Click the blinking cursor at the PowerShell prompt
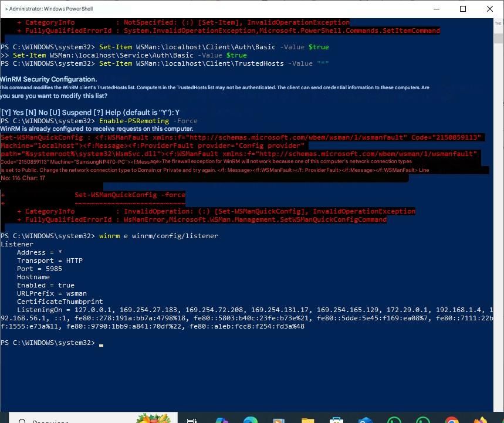The width and height of the screenshot is (504, 423). click(x=101, y=343)
